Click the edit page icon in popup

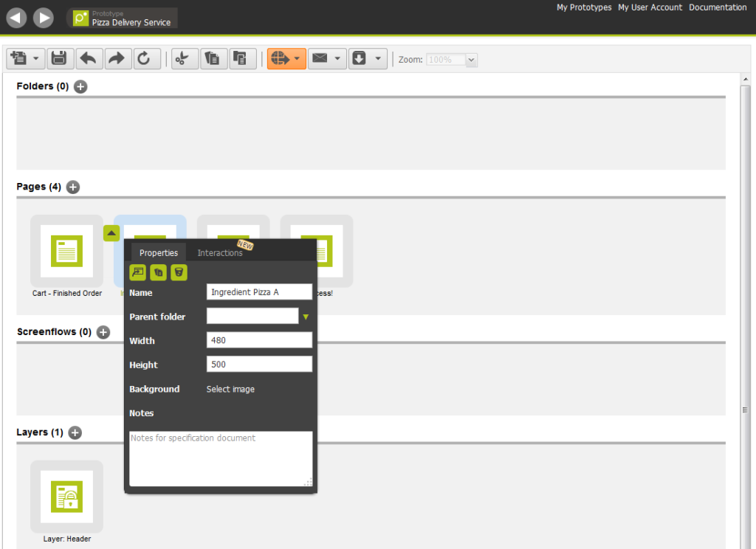tap(138, 272)
